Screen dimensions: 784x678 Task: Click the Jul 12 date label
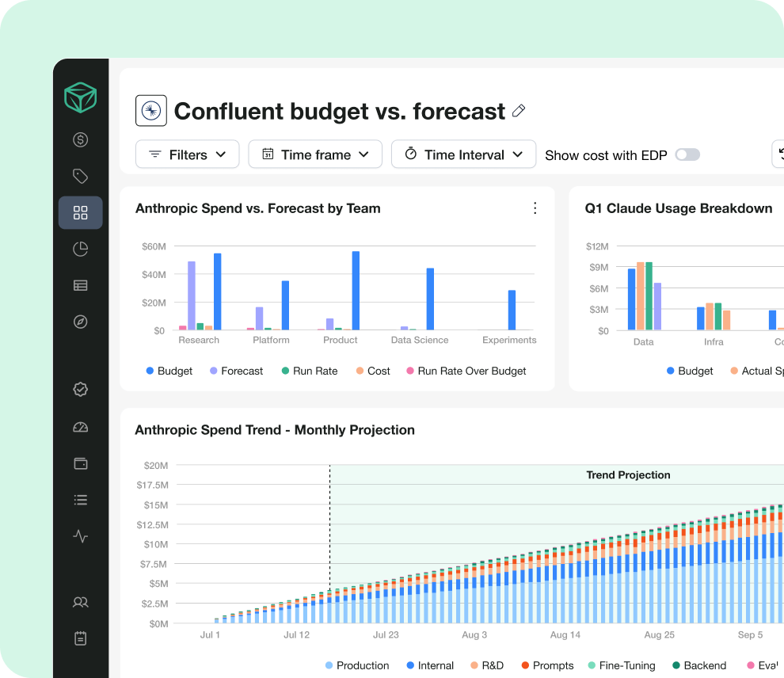click(296, 635)
